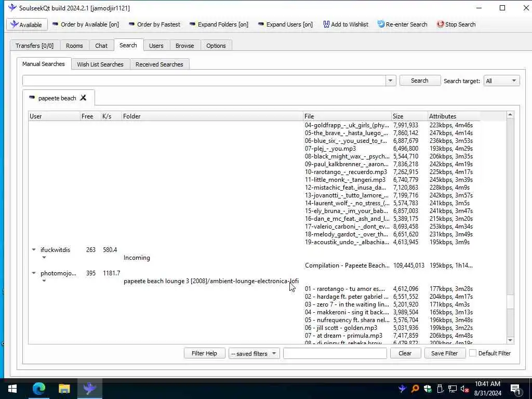The image size is (532, 399).
Task: Open the Browse tab
Action: [x=184, y=46]
